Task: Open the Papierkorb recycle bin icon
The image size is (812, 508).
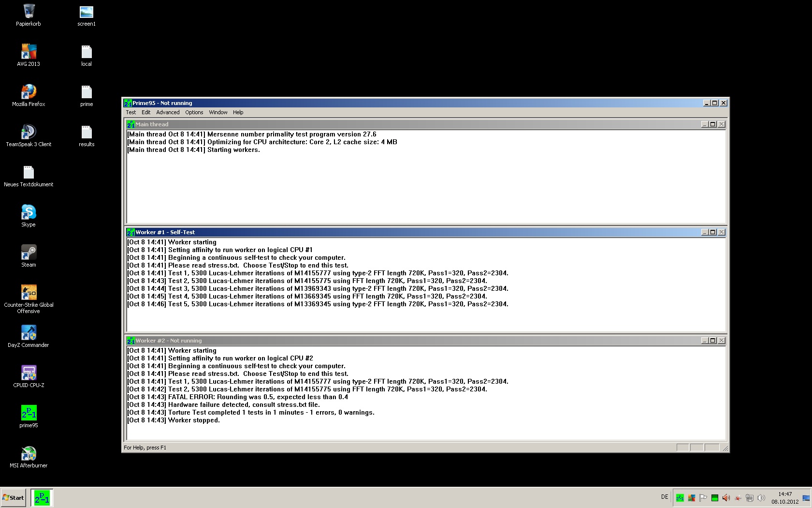Action: [29, 15]
